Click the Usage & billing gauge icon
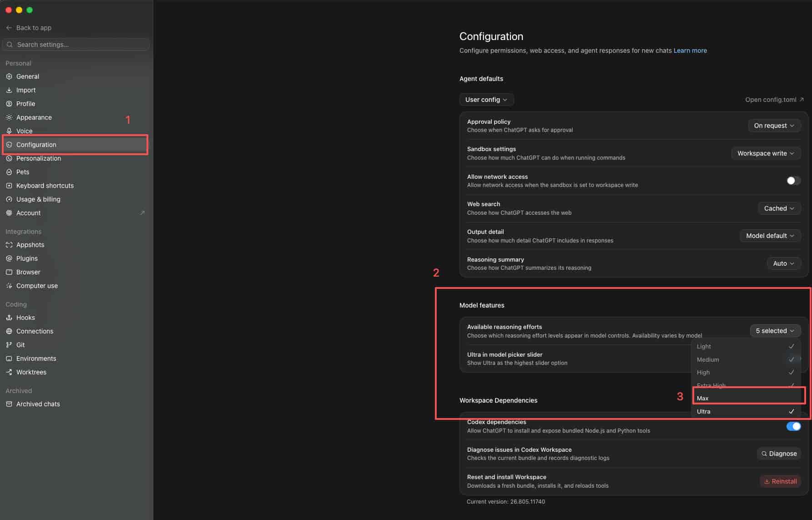Viewport: 812px width, 520px height. pyautogui.click(x=9, y=199)
